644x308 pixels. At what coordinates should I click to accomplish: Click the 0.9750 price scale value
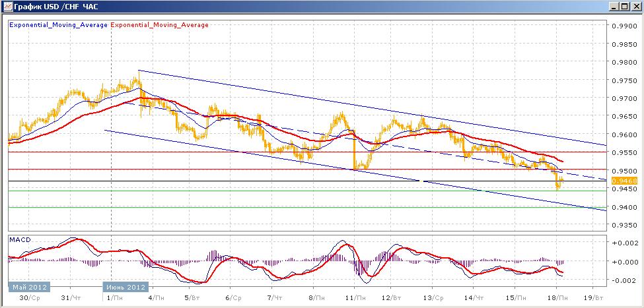point(625,80)
